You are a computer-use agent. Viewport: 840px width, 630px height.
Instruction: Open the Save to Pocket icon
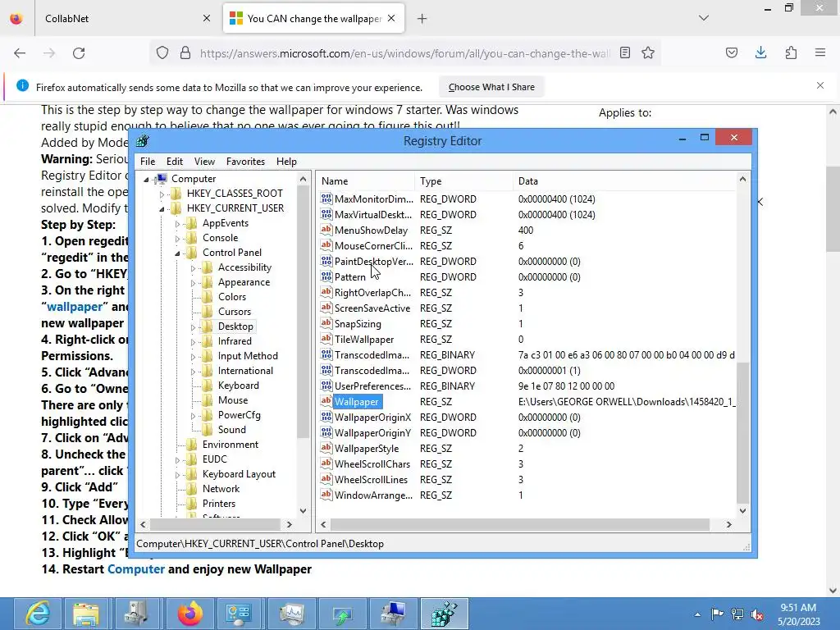pyautogui.click(x=732, y=52)
